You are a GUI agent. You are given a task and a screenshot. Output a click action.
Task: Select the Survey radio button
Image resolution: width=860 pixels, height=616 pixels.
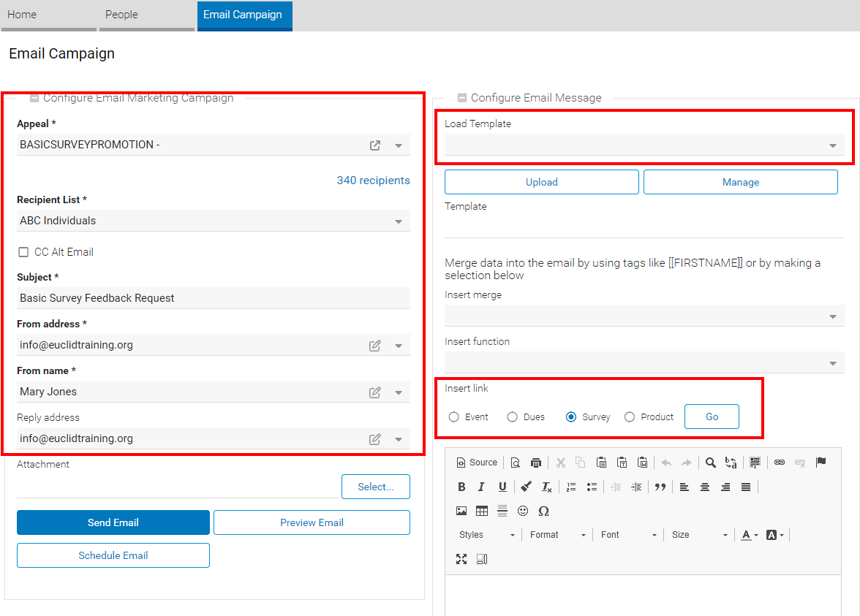click(571, 417)
